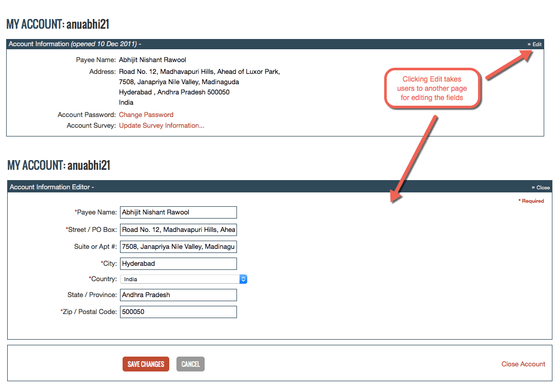
Task: Focus the Street / PO Box field
Action: pyautogui.click(x=178, y=229)
